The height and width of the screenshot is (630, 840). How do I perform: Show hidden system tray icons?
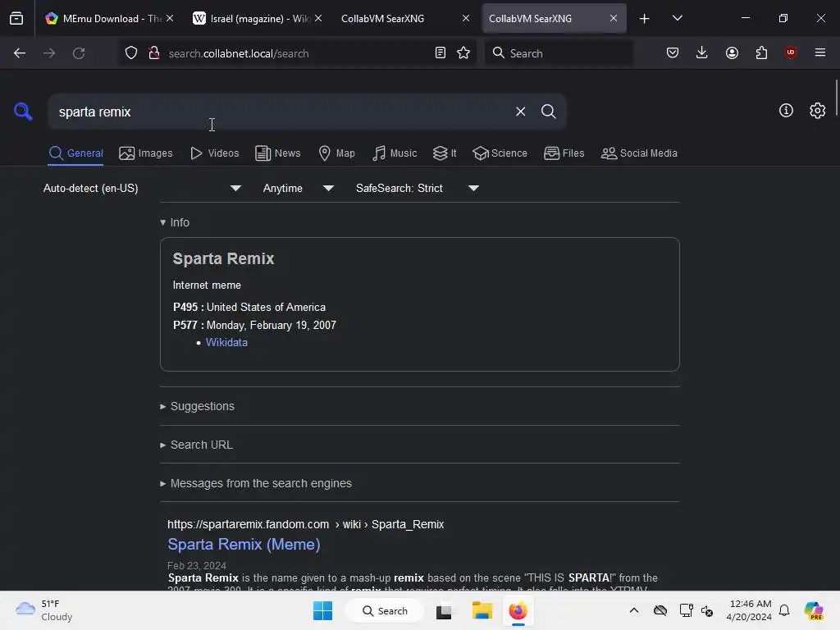click(634, 610)
